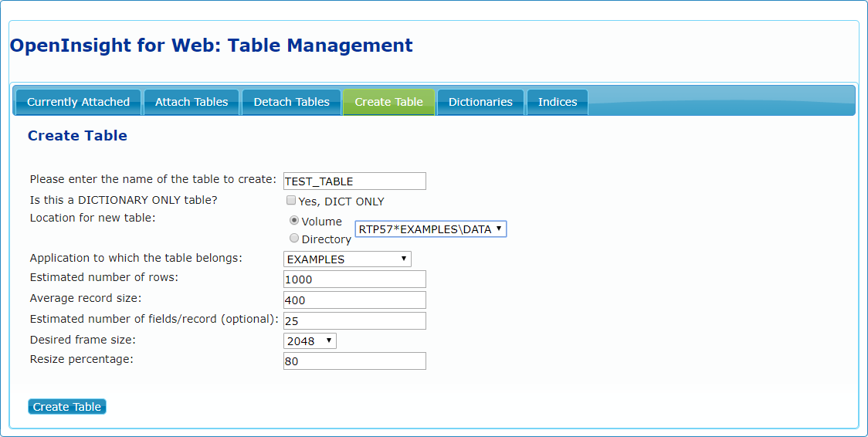Image resolution: width=868 pixels, height=437 pixels.
Task: Click the 'Resize percentage:' label
Action: click(x=81, y=359)
